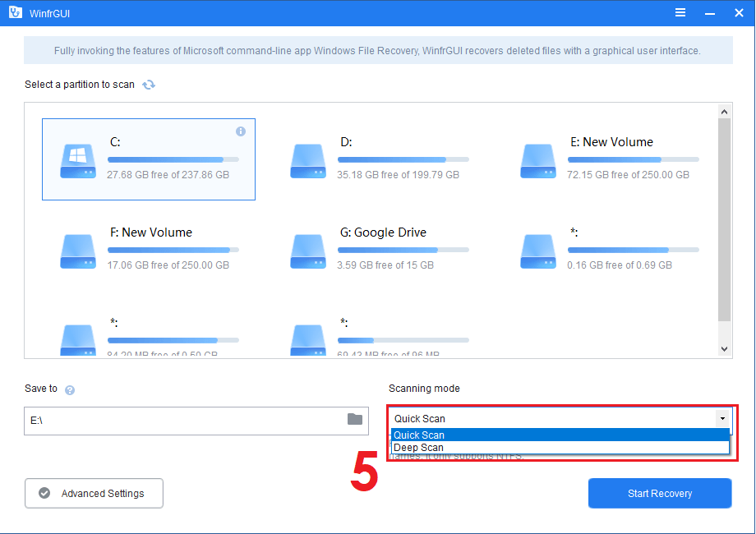Click the refresh partitions icon
This screenshot has height=534, width=756.
149,85
